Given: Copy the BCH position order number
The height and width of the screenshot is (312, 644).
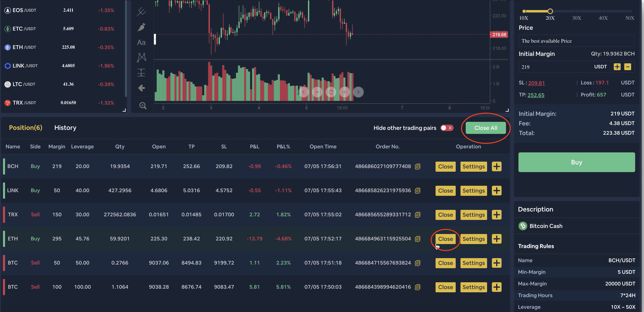Looking at the screenshot, I should (x=417, y=167).
